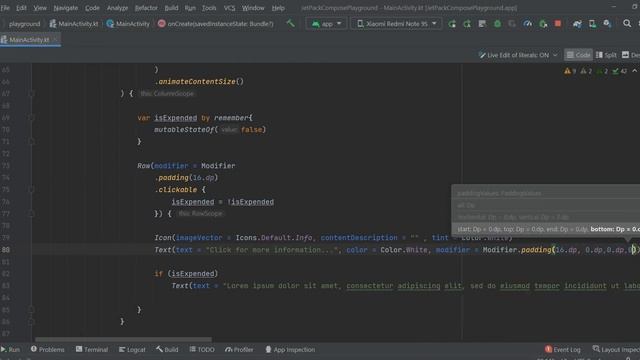Click the playground breadcrumb

tap(24, 24)
